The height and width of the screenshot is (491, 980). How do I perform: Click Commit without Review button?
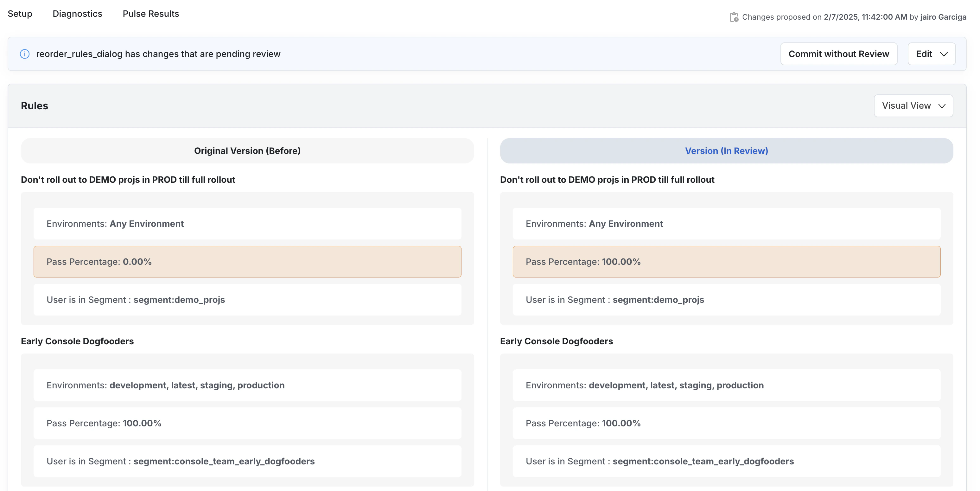pyautogui.click(x=838, y=54)
